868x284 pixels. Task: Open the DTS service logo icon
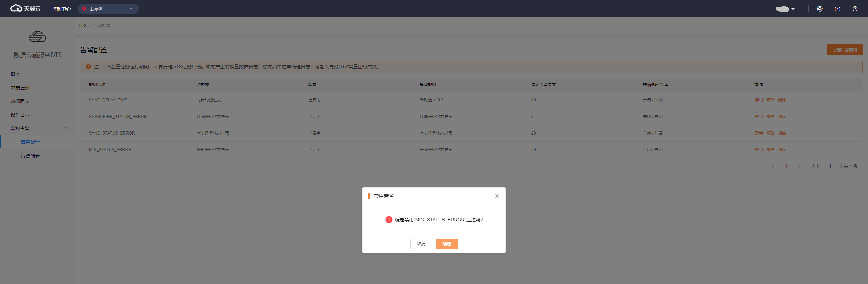coord(37,37)
